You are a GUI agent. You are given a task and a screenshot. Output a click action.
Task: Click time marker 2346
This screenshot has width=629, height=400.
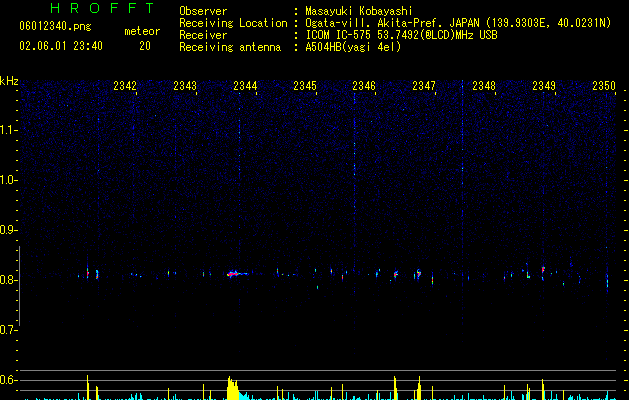364,86
